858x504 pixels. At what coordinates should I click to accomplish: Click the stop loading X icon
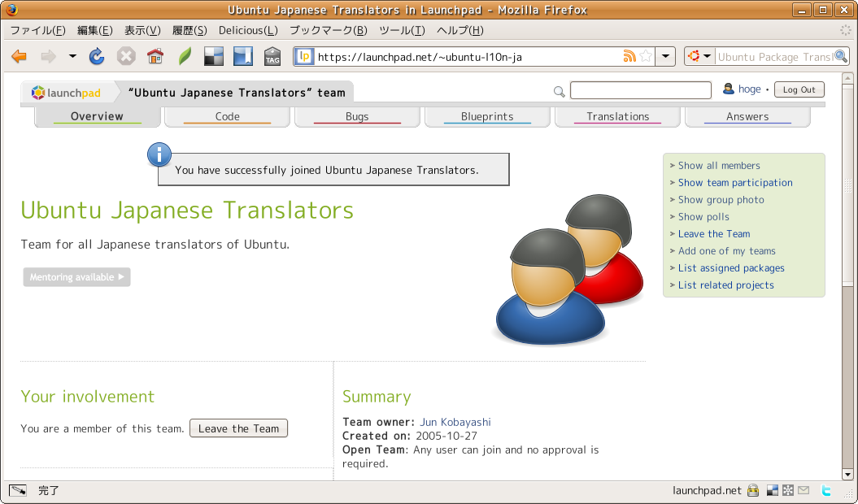pos(126,56)
